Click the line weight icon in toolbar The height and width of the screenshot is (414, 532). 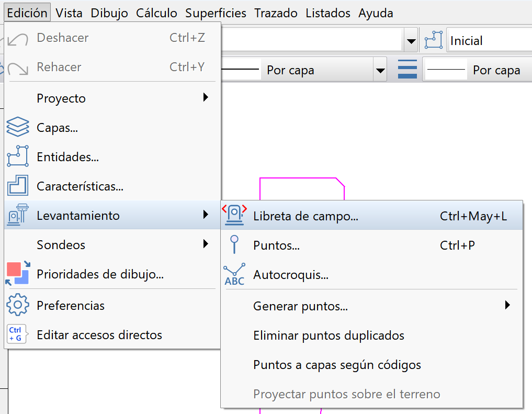click(407, 70)
